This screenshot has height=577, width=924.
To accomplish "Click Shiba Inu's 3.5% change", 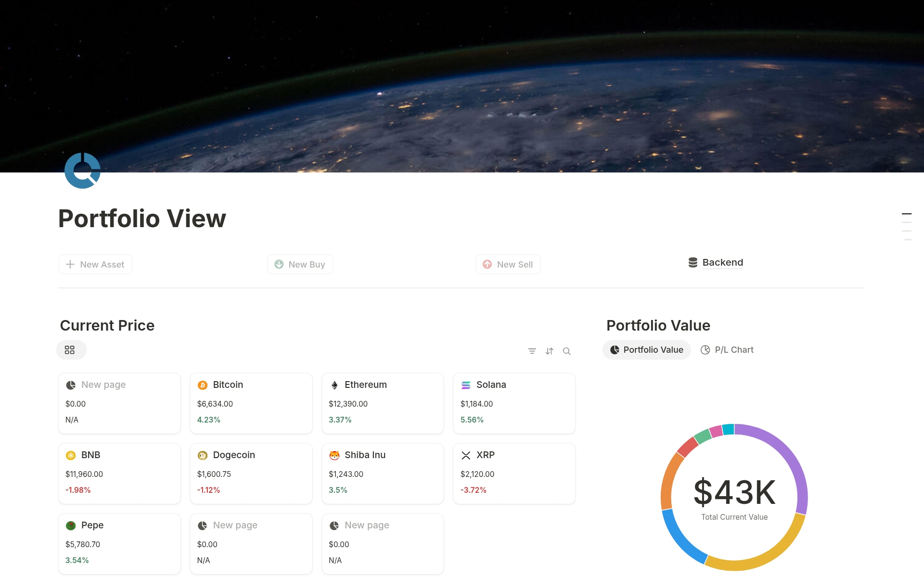I will (x=338, y=490).
